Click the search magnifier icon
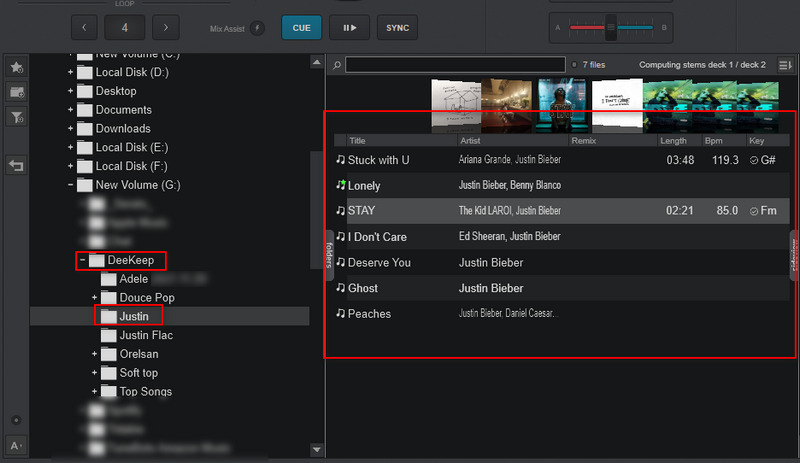 [337, 65]
